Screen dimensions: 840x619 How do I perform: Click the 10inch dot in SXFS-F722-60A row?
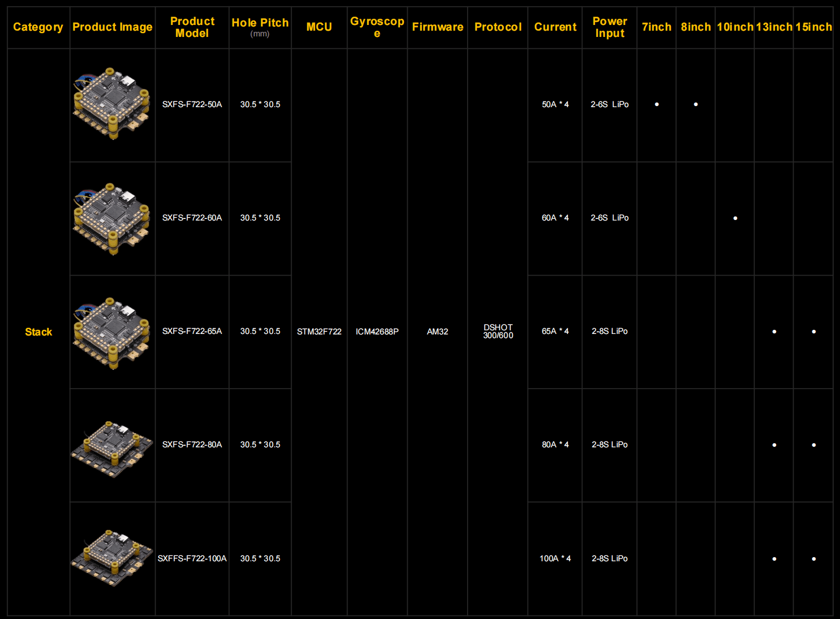point(735,218)
